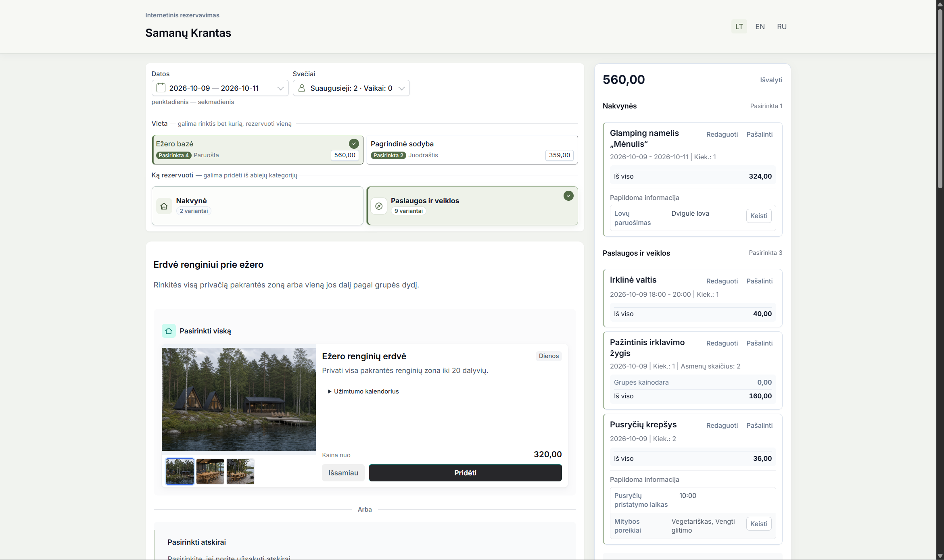Click the green checkmark on Ežero bazė
944x560 pixels.
click(x=354, y=144)
